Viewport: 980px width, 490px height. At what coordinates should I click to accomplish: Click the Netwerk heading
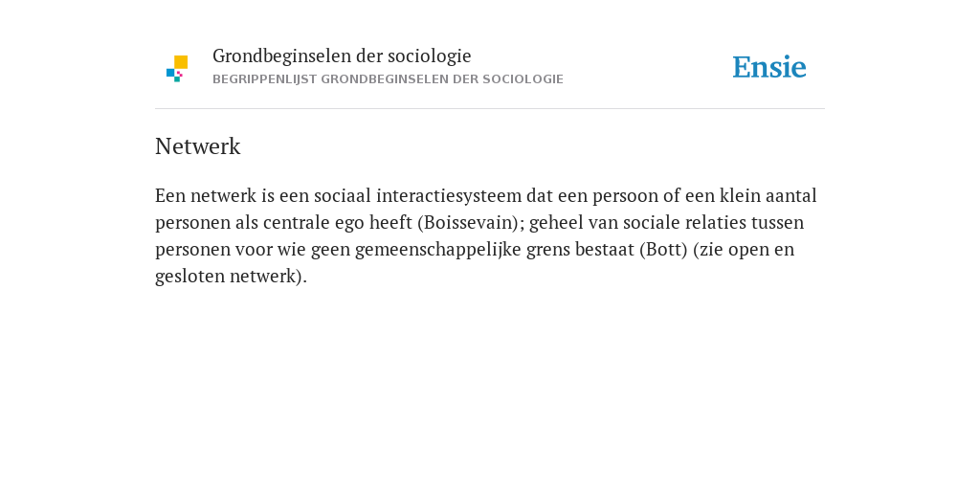197,146
